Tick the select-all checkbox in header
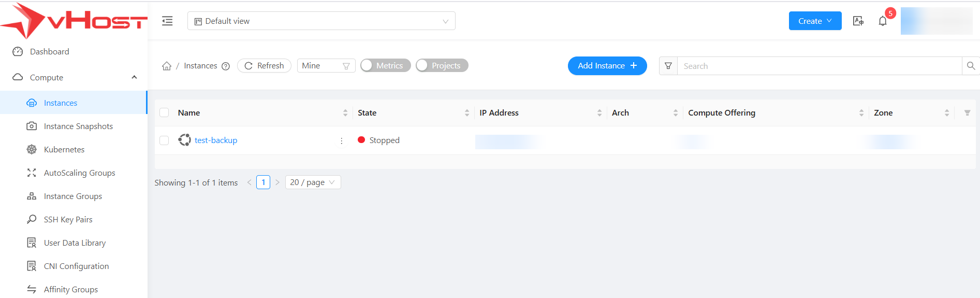 164,113
